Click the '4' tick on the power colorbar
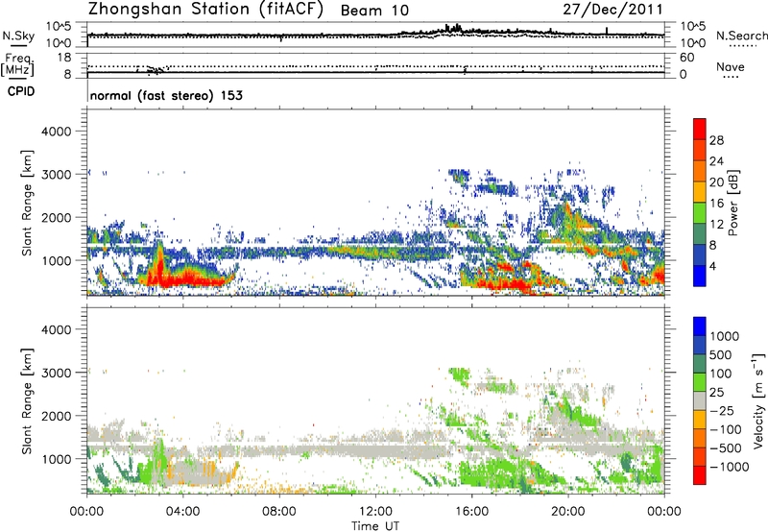Viewport: 768px width, 532px height. [712, 266]
